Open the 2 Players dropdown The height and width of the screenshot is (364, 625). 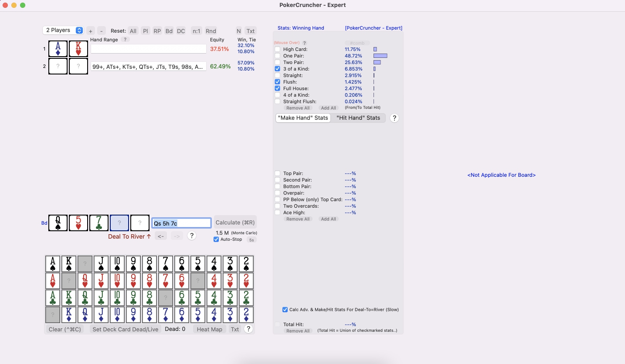tap(63, 30)
